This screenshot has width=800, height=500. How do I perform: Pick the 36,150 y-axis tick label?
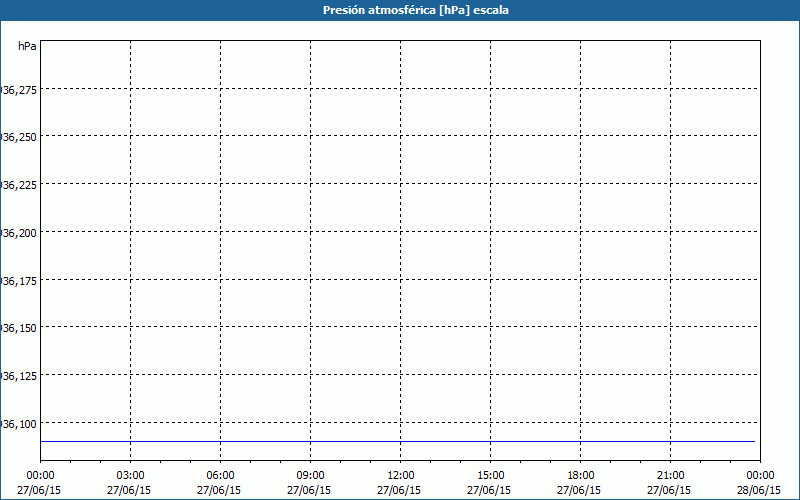(x=19, y=328)
